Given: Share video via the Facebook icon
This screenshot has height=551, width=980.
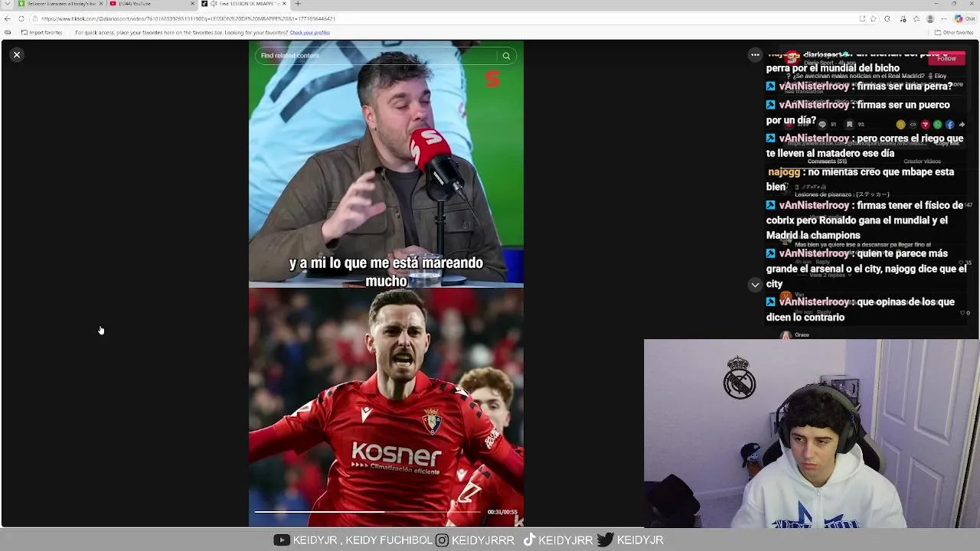Looking at the screenshot, I should tap(949, 125).
